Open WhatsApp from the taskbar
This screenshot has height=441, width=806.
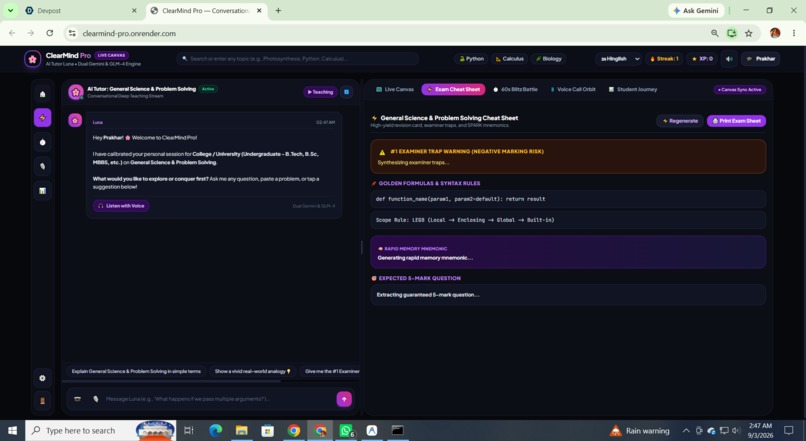click(x=346, y=431)
